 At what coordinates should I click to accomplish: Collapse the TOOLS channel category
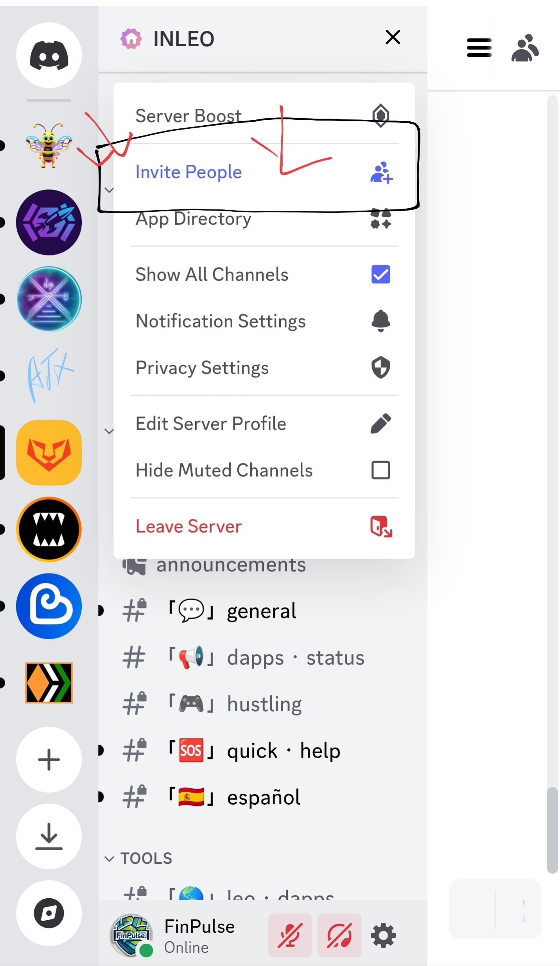(x=138, y=858)
